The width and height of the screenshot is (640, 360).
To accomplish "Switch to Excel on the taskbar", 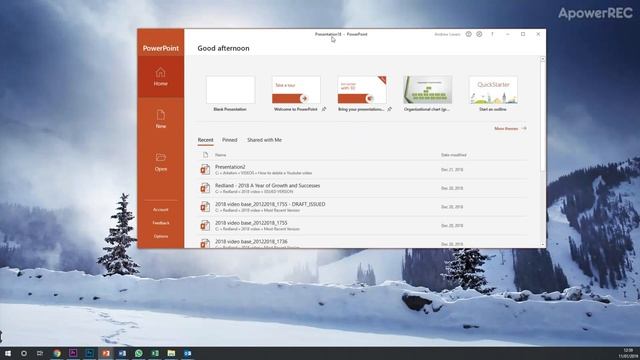I will tap(155, 353).
